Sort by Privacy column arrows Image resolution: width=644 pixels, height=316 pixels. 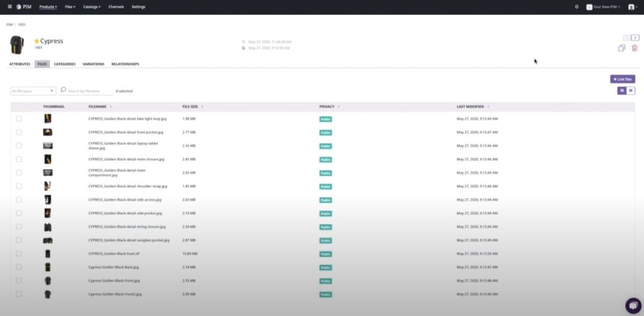[x=339, y=107]
